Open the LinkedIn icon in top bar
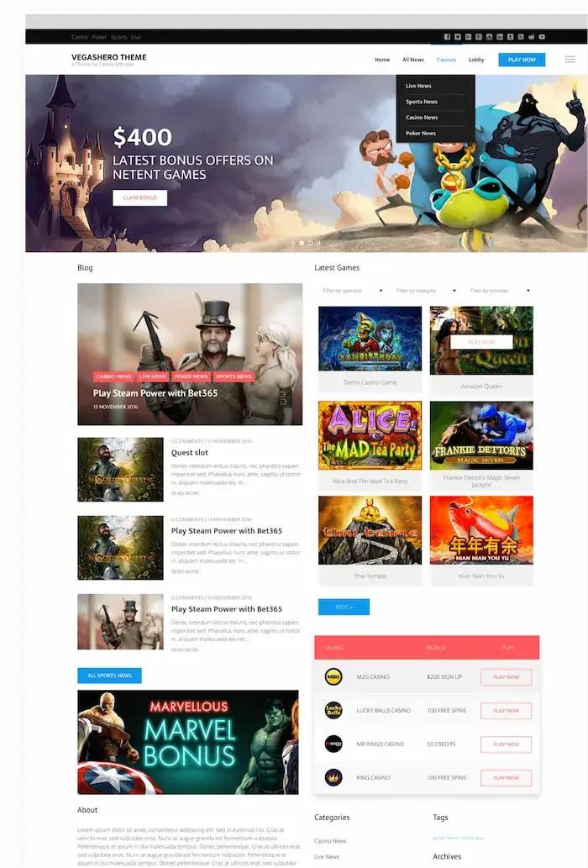 pyautogui.click(x=500, y=37)
